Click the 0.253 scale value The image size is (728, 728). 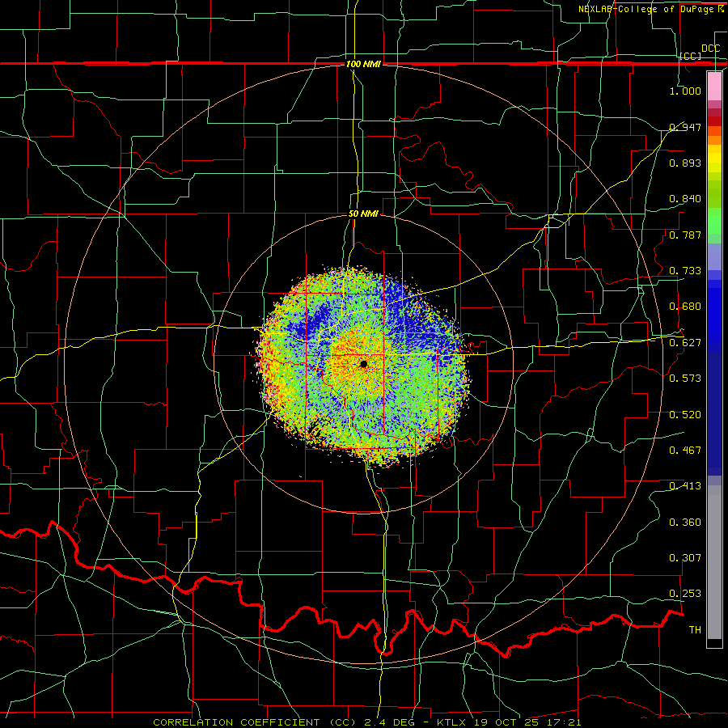coord(685,594)
